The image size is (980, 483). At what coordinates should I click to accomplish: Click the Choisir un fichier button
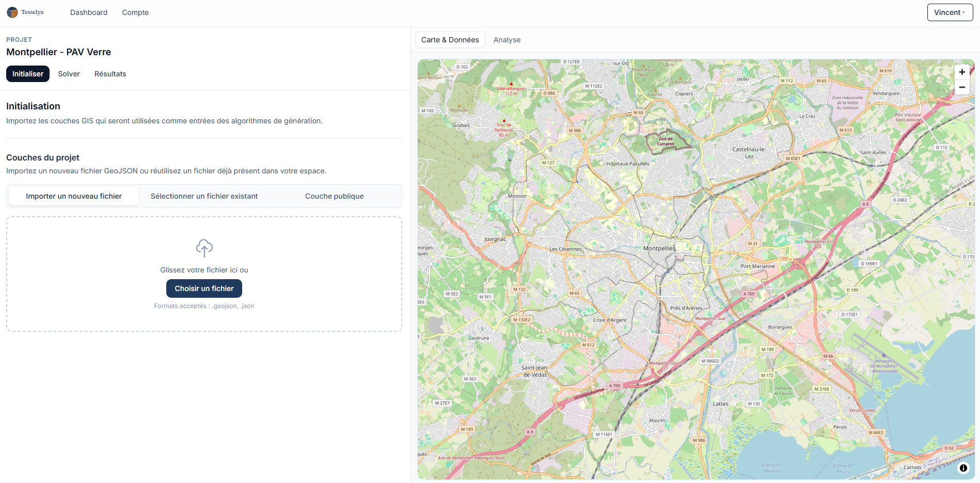click(x=204, y=288)
